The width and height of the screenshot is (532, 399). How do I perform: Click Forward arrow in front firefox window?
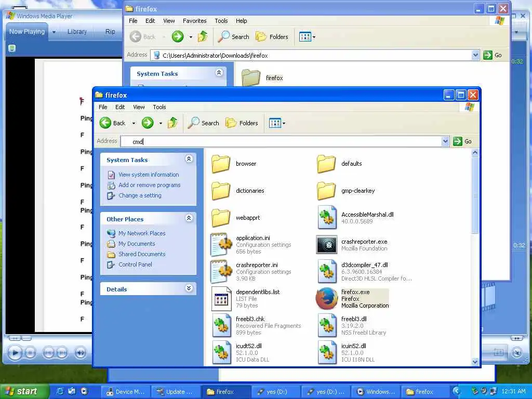pos(148,123)
